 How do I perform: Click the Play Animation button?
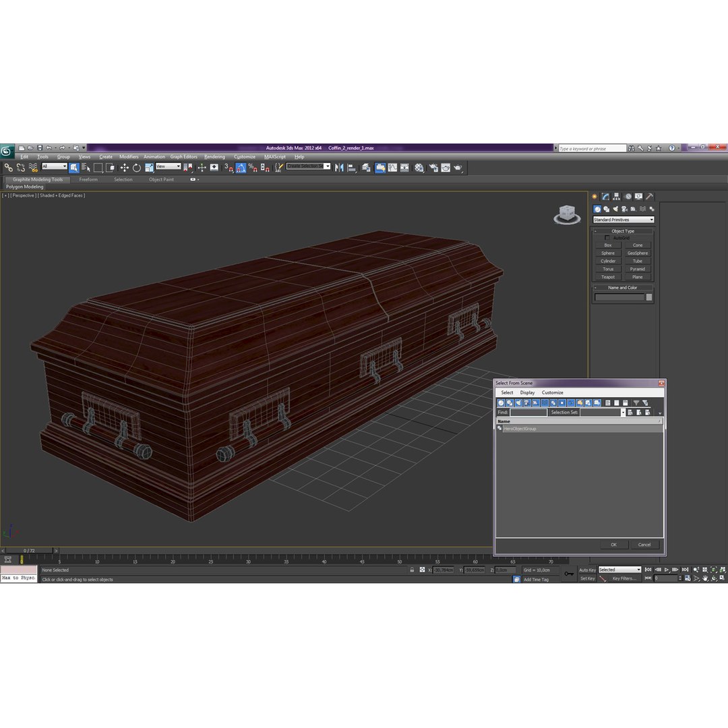[x=666, y=570]
